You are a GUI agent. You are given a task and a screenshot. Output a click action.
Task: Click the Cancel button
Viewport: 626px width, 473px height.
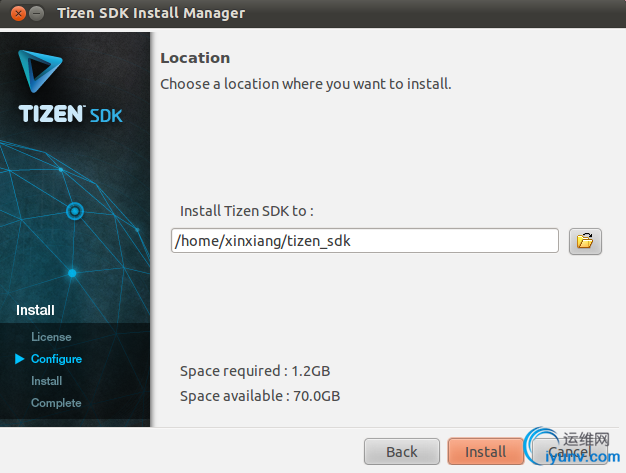click(x=570, y=451)
